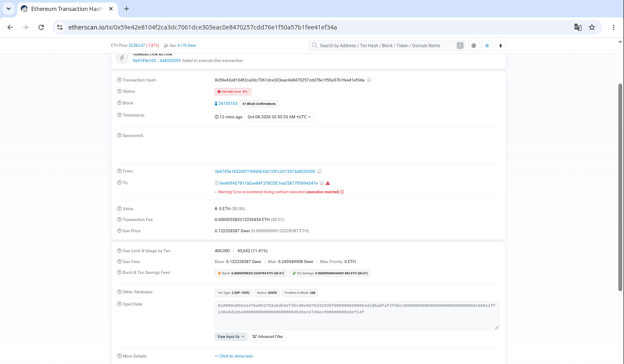The height and width of the screenshot is (364, 624).
Task: Click browser reload button
Action: pos(41,27)
